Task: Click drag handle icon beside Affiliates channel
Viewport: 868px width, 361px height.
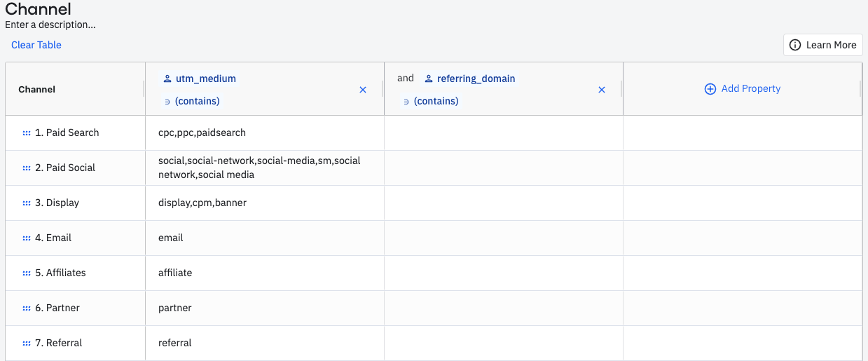Action: click(x=27, y=273)
